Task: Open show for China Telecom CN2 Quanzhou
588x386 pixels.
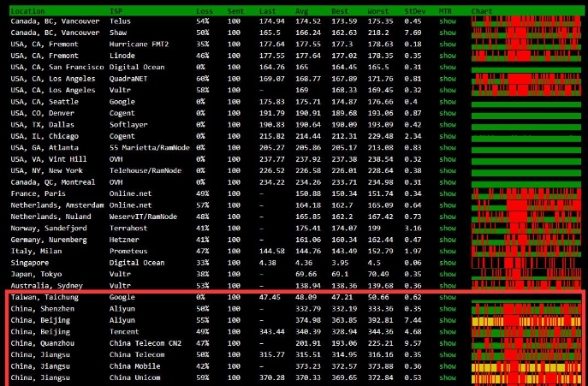Action: coord(448,343)
